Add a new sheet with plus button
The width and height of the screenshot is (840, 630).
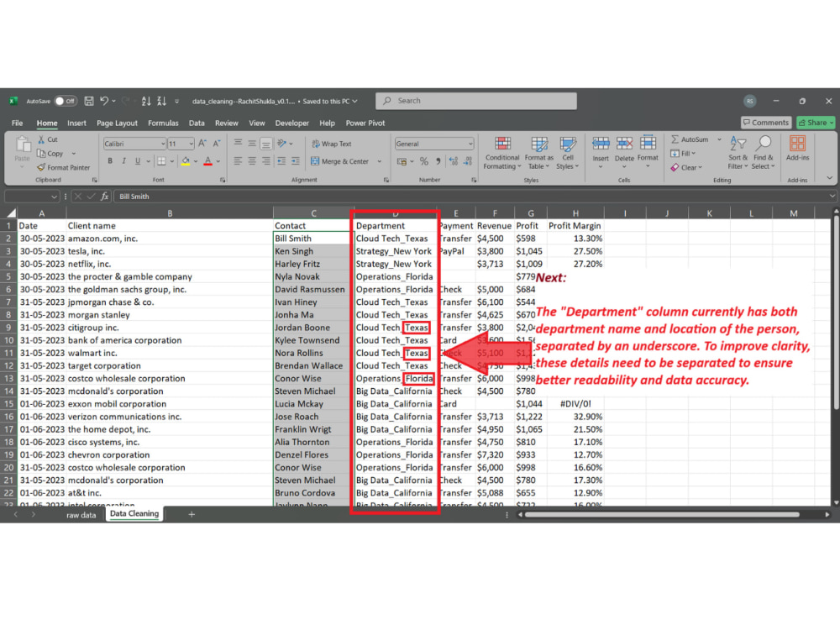tap(192, 514)
